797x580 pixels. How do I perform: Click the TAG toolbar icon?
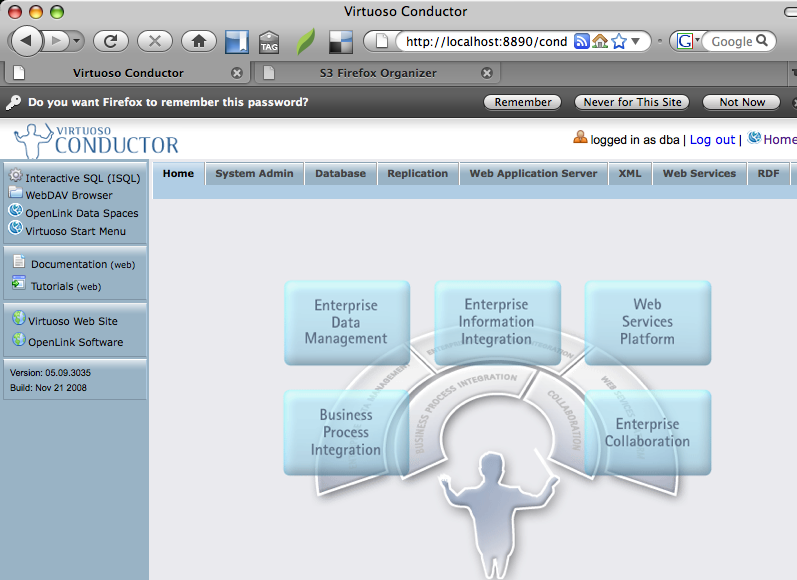[x=269, y=42]
